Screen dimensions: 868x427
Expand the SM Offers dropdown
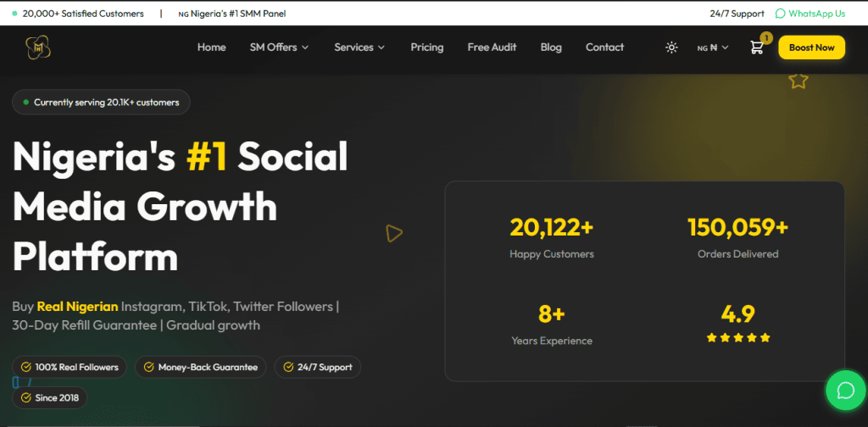point(279,47)
